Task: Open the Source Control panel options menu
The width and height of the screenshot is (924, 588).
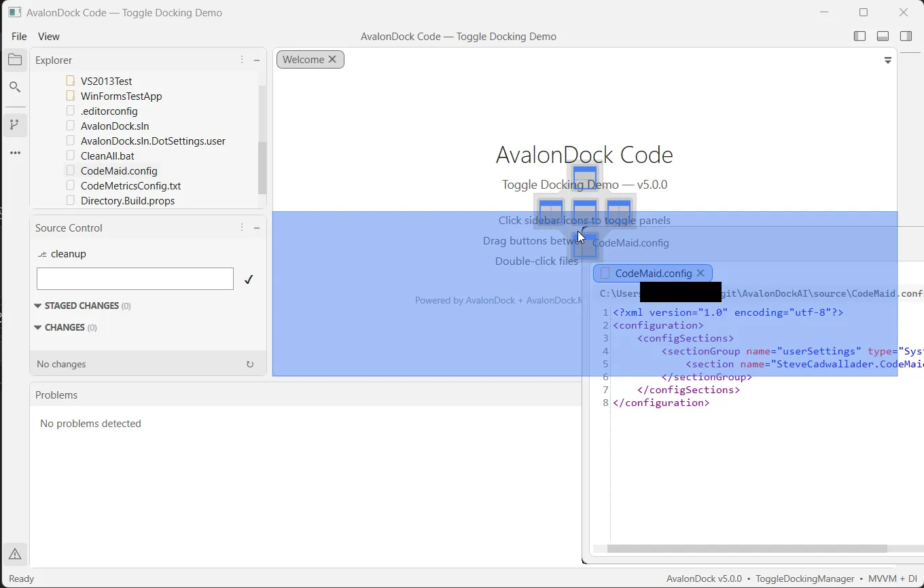Action: tap(242, 227)
